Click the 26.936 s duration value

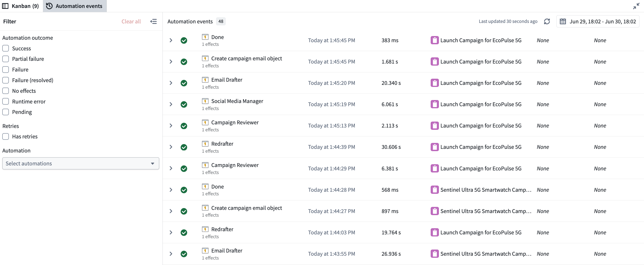pos(391,254)
